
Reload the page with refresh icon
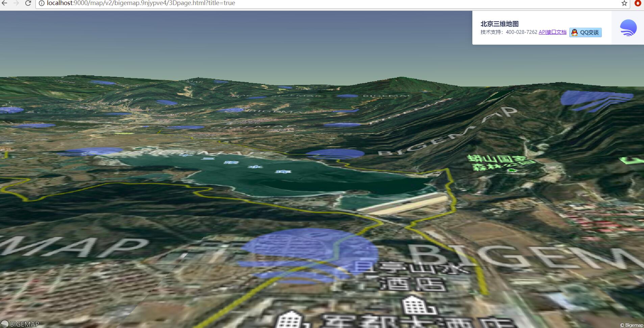[28, 3]
